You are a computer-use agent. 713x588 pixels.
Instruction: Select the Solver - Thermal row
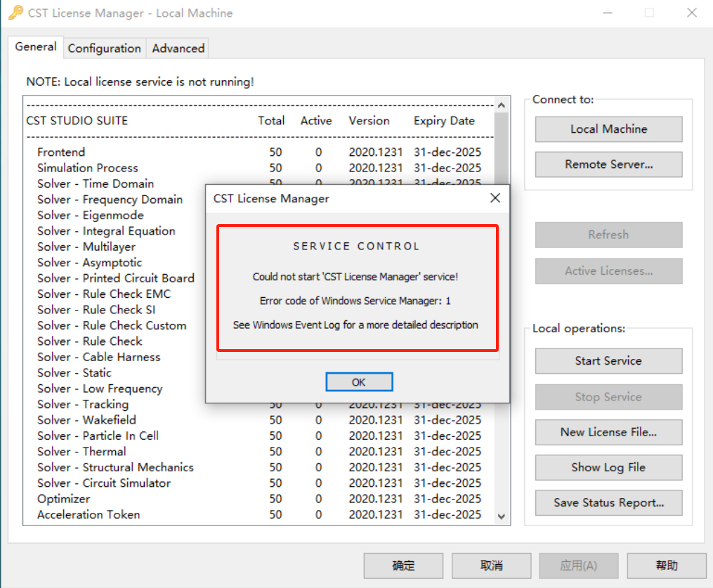[259, 452]
